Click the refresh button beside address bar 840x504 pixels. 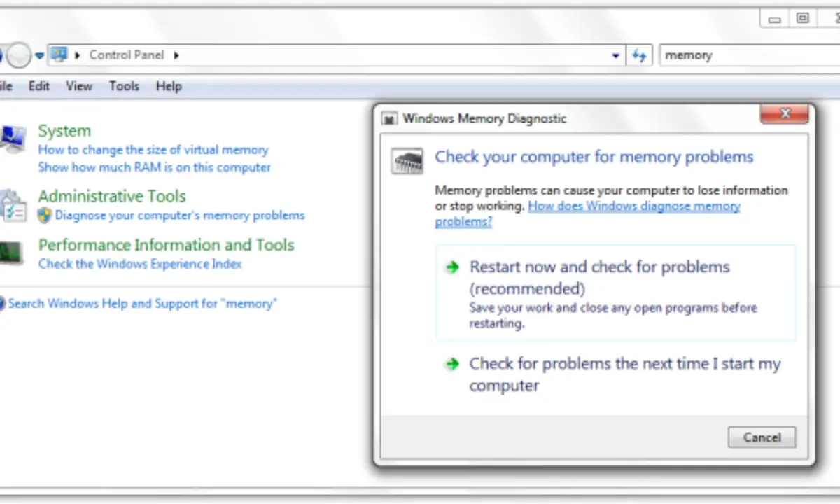639,55
